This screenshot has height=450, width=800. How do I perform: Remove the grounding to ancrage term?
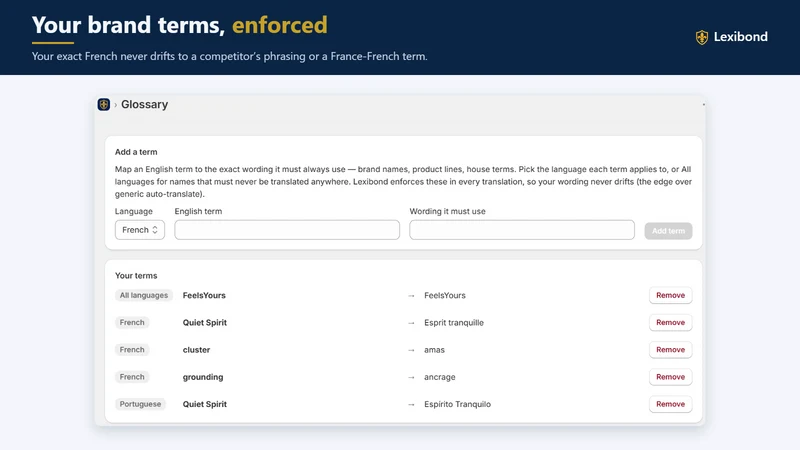[670, 377]
